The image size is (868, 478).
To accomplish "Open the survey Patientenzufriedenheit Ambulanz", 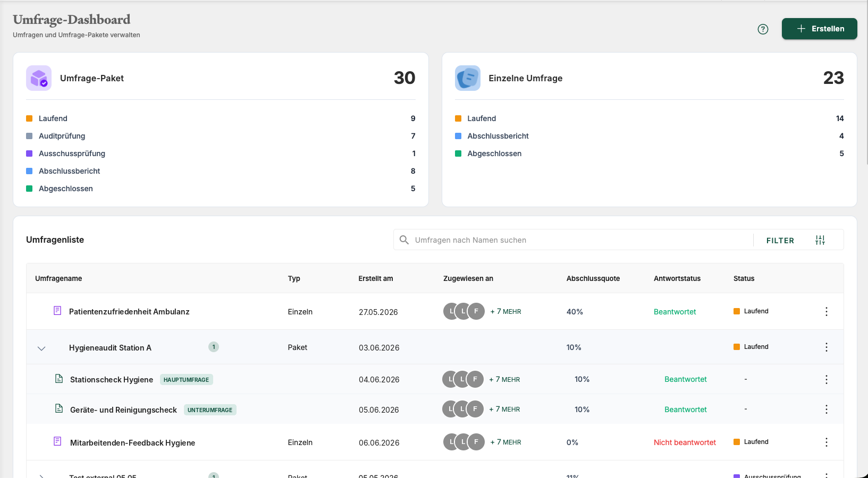I will tap(129, 312).
